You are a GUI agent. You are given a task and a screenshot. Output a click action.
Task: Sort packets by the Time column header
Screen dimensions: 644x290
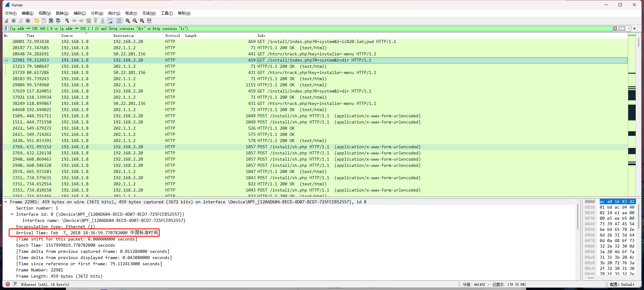pyautogui.click(x=43, y=36)
